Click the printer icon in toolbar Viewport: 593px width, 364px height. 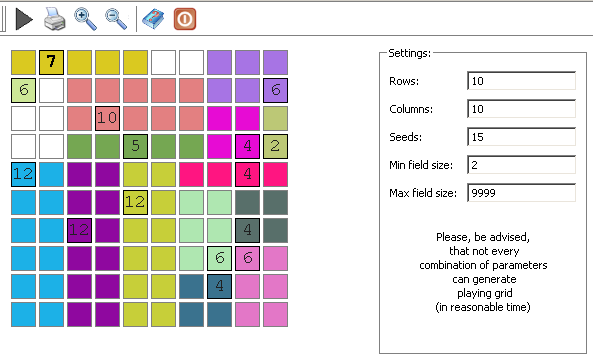click(x=54, y=19)
